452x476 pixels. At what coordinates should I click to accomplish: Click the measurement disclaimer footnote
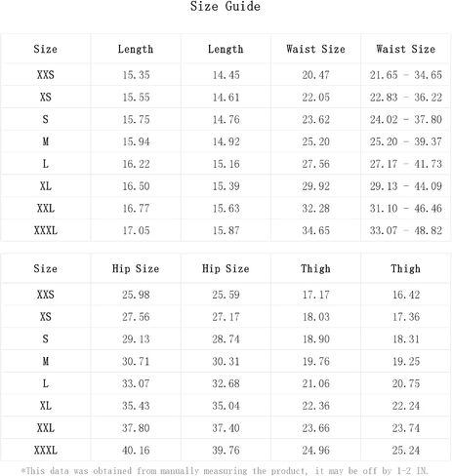pos(225,471)
